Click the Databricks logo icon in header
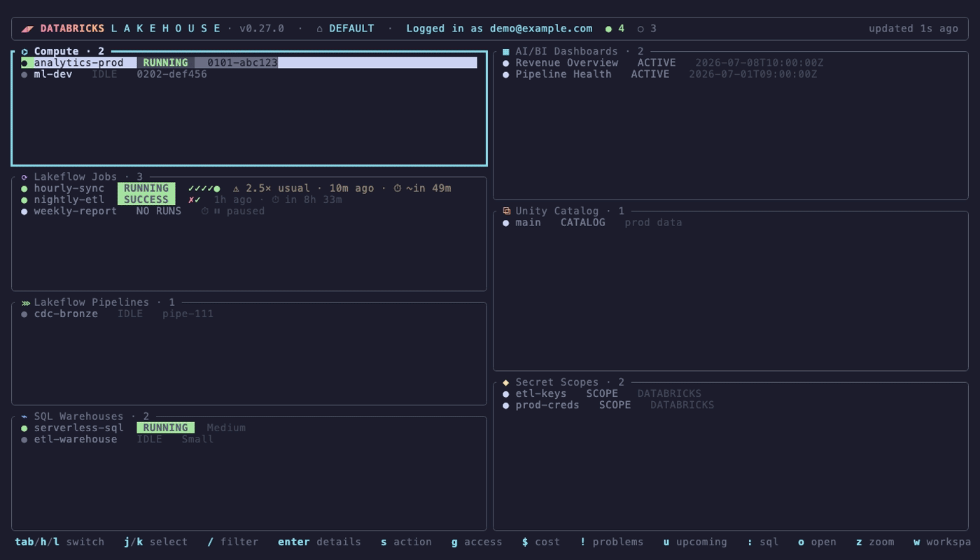This screenshot has width=980, height=560. [27, 29]
